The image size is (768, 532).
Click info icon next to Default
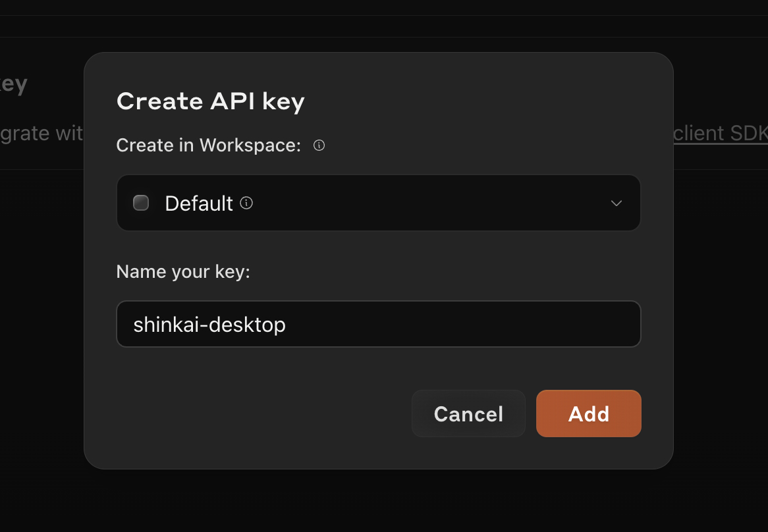click(246, 203)
